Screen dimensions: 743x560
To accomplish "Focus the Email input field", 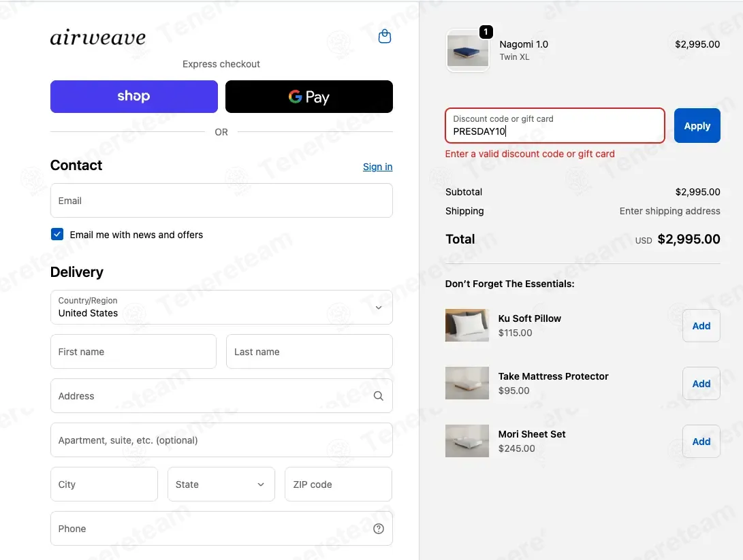I will click(x=221, y=201).
